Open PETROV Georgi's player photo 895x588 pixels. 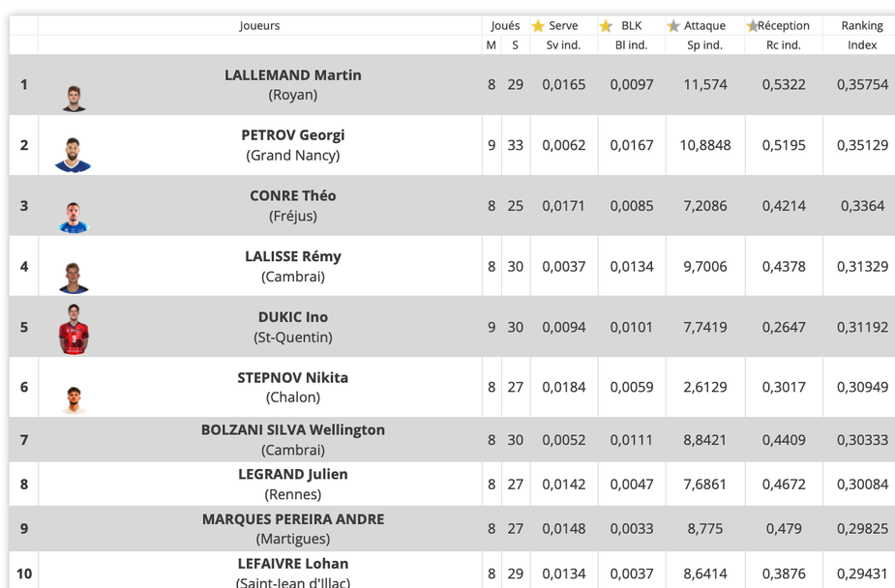click(74, 155)
